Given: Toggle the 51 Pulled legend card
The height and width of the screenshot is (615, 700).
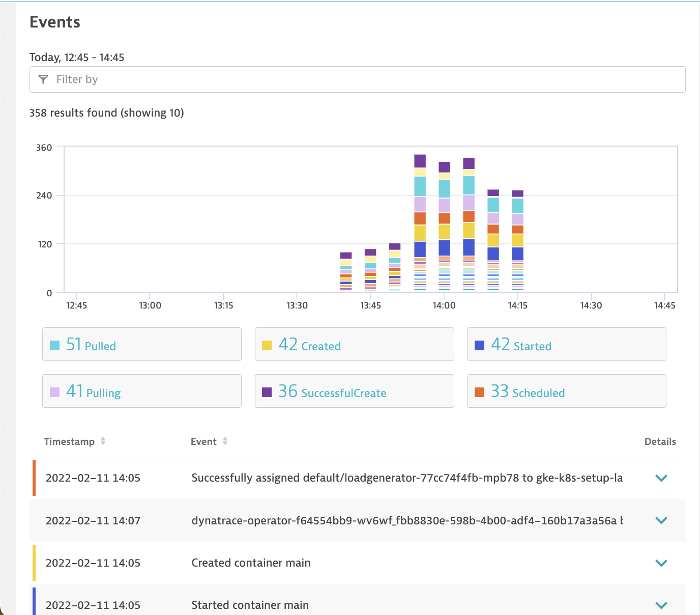Looking at the screenshot, I should click(x=142, y=344).
